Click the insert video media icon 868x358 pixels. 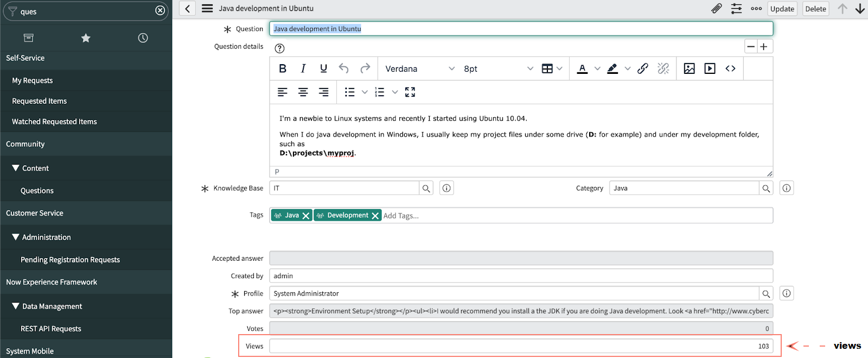coord(710,68)
